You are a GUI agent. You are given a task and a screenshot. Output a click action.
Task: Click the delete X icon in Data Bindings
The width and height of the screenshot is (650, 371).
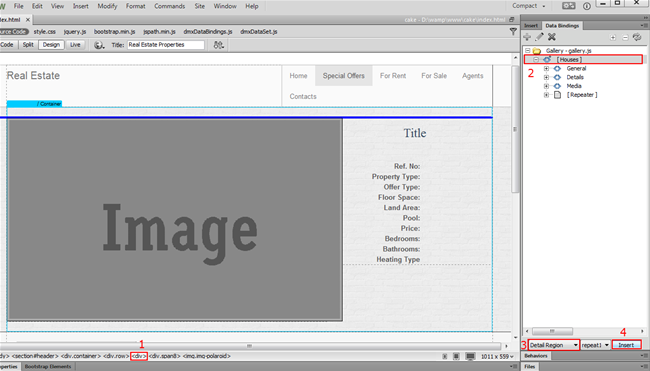(551, 37)
